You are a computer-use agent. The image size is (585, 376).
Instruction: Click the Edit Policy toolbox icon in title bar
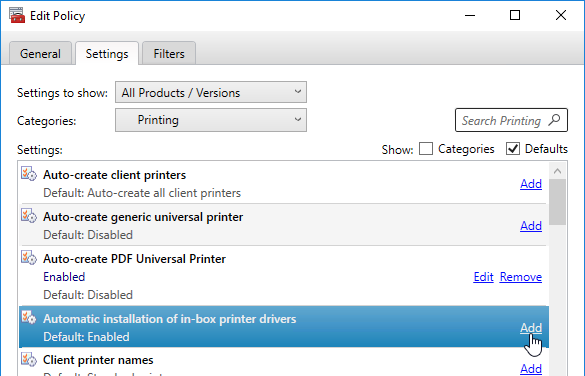(x=17, y=15)
